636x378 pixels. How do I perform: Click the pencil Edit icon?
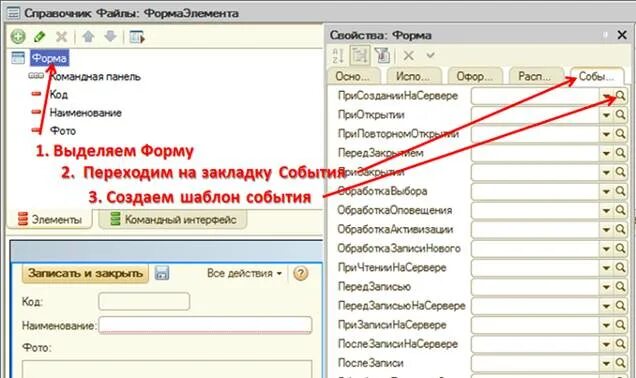coord(39,37)
